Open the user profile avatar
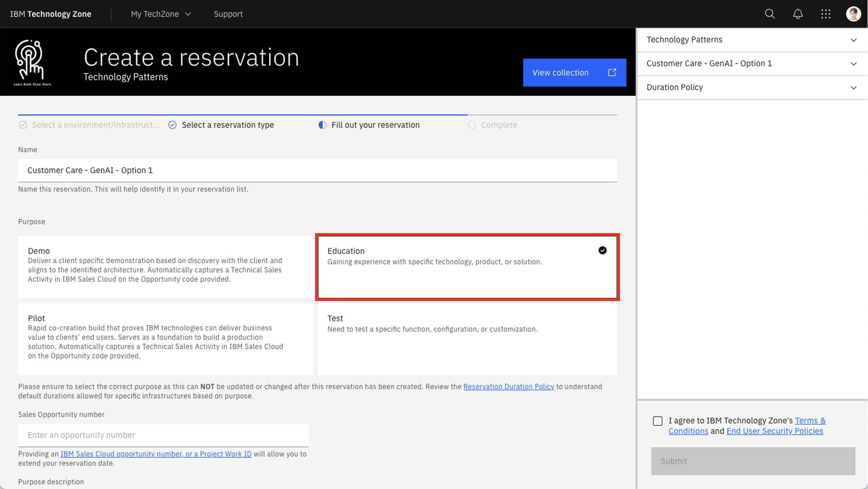 point(853,14)
